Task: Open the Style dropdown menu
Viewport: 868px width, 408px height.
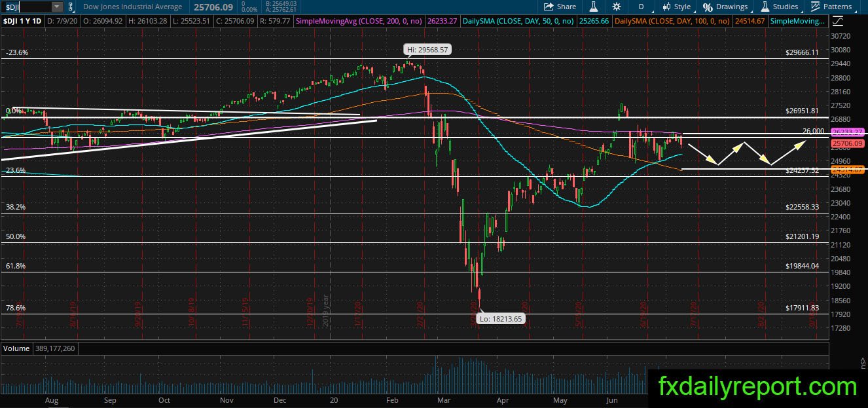Action: (x=677, y=7)
